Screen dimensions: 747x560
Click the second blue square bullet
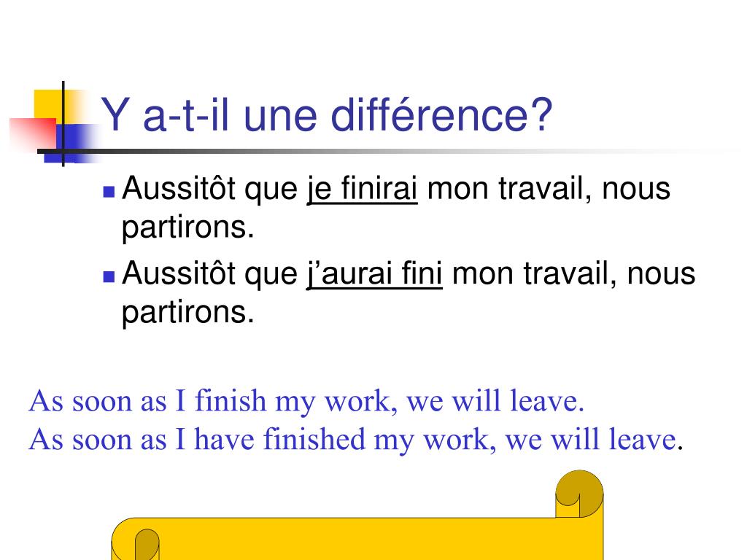109,276
